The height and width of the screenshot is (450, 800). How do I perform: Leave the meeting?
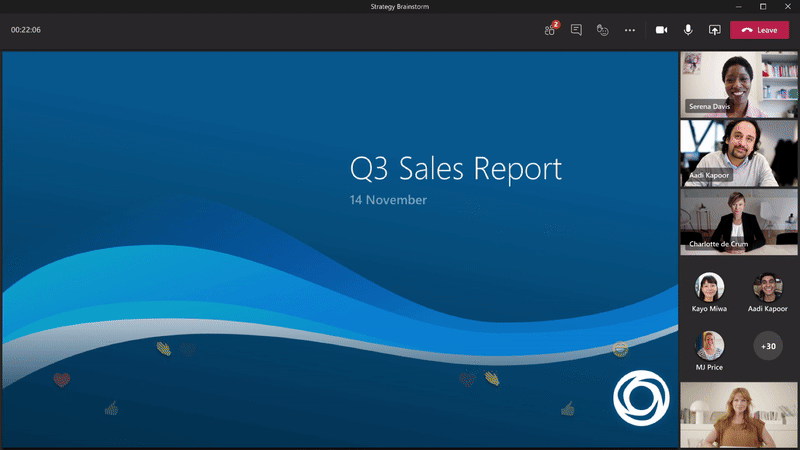pos(759,30)
